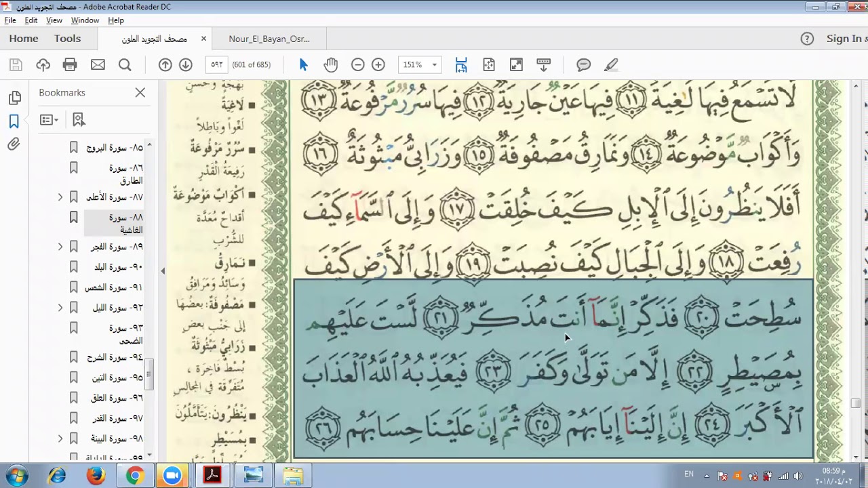This screenshot has height=488, width=868.
Task: Add a sticky note comment
Action: click(x=584, y=64)
